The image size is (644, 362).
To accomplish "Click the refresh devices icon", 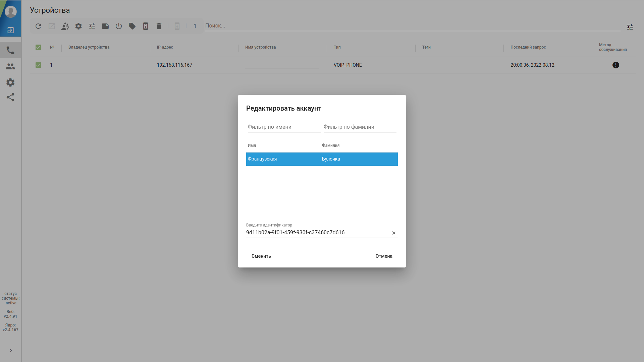I will 38,26.
